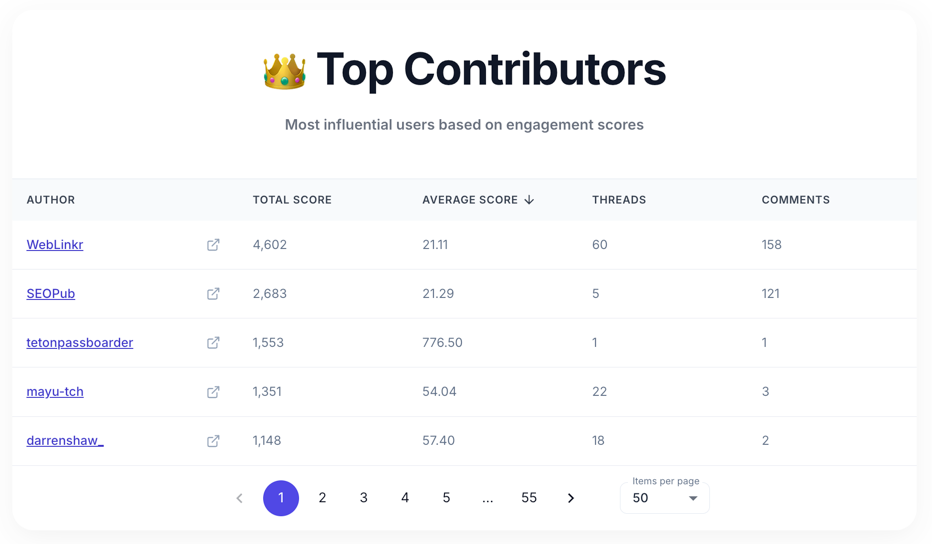Sort table by Author column header
932x544 pixels.
pyautogui.click(x=51, y=200)
